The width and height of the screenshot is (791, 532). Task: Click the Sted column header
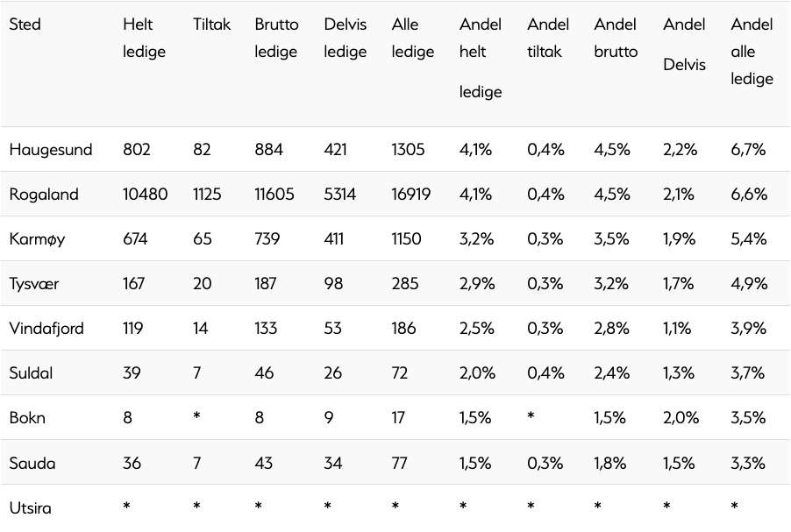(25, 25)
